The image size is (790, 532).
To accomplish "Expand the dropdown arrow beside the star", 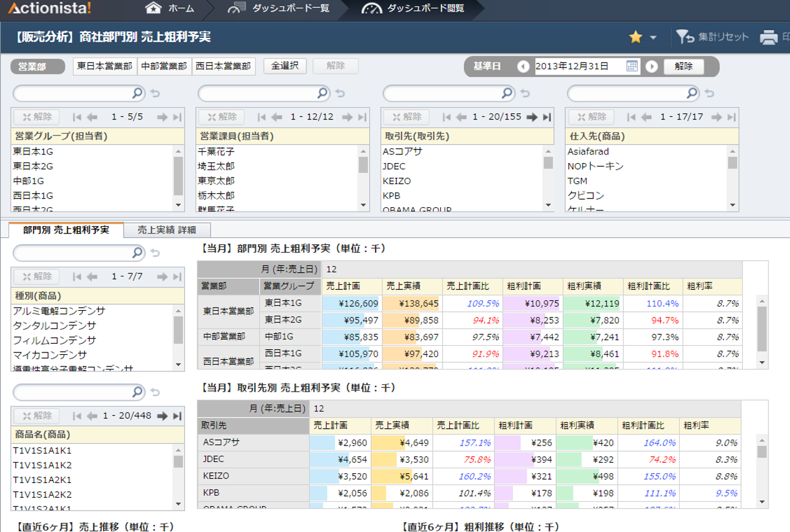I will [653, 38].
